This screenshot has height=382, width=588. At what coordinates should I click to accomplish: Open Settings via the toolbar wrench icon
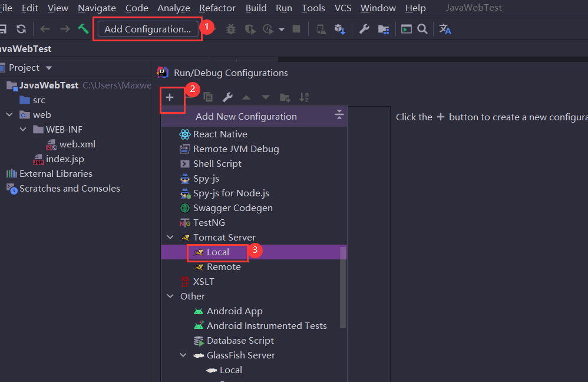(364, 29)
